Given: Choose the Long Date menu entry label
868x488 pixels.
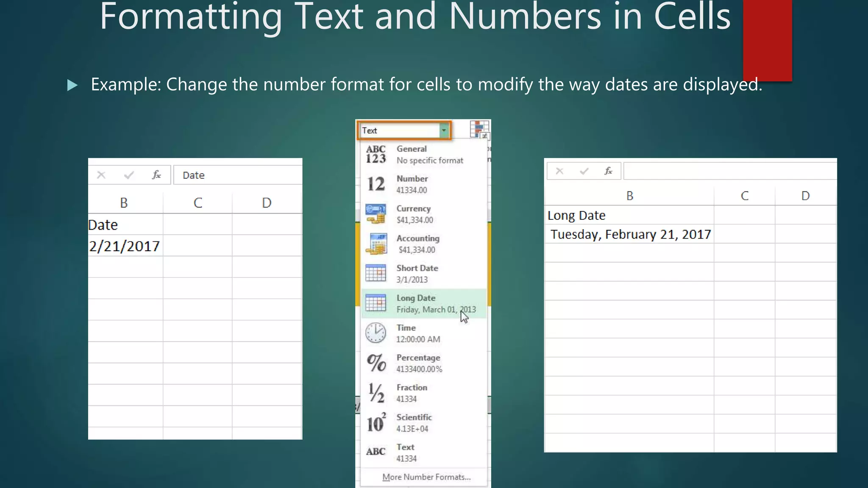Looking at the screenshot, I should (416, 298).
